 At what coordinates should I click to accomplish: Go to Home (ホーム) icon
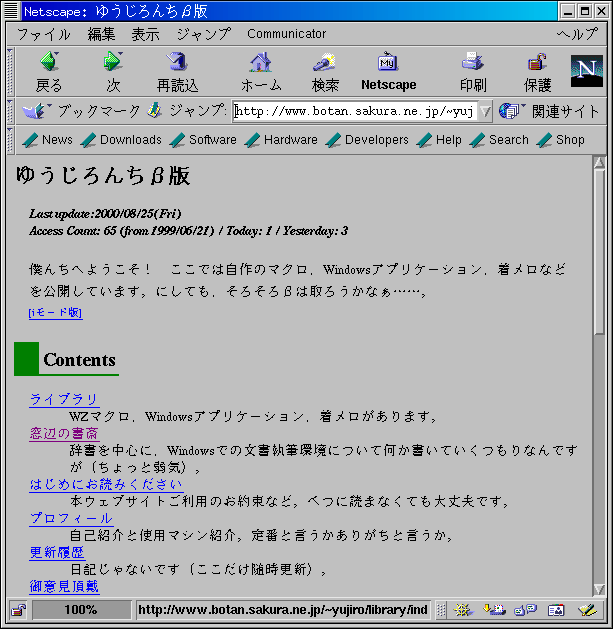coord(260,63)
